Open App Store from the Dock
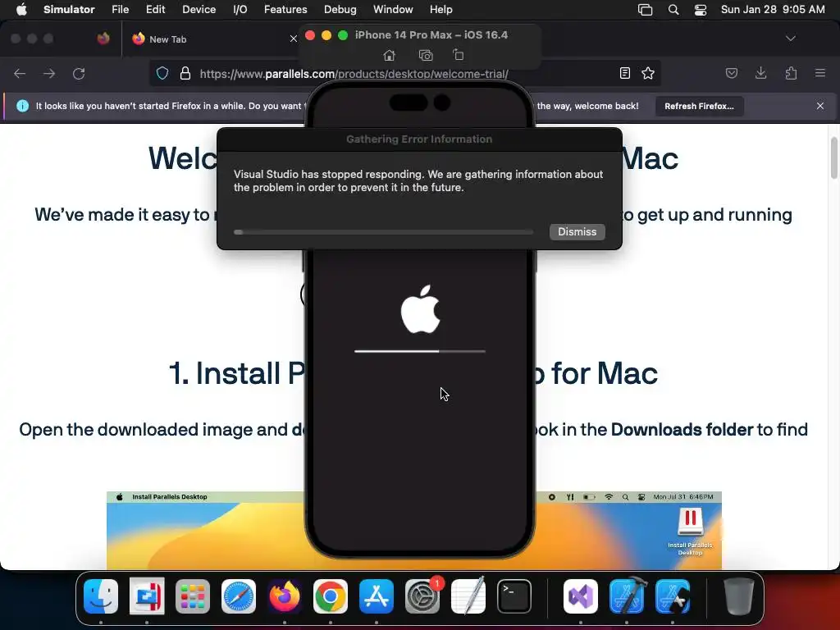The height and width of the screenshot is (630, 840). coord(376,596)
